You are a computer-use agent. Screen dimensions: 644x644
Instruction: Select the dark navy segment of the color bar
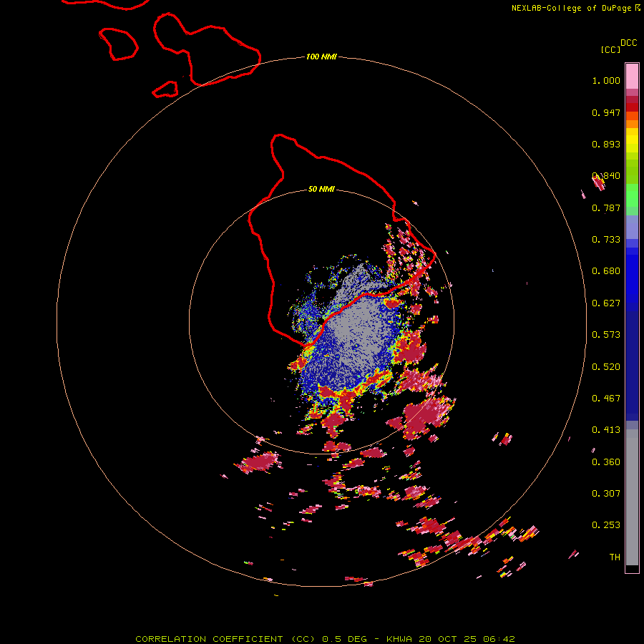632,366
